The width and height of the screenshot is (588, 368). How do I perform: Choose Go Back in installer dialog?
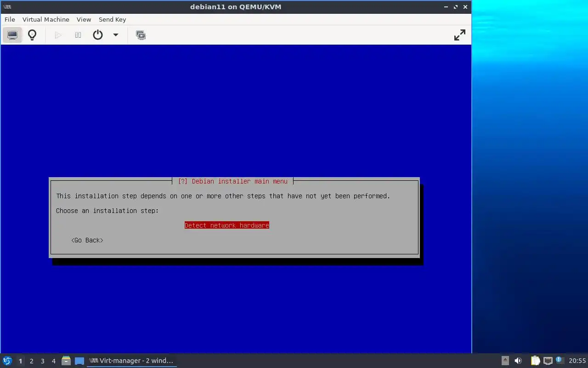(x=87, y=240)
